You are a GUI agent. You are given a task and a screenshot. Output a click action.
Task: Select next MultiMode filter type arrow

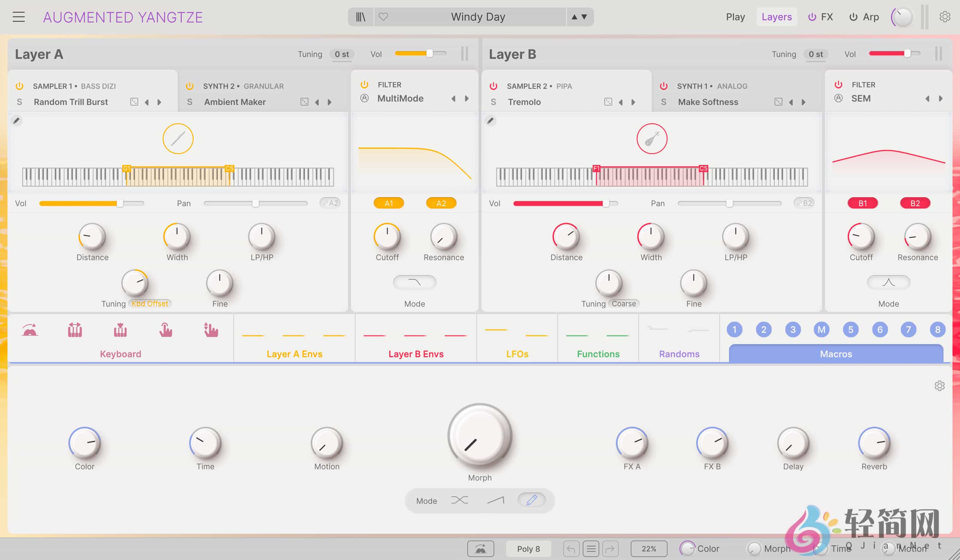[466, 99]
